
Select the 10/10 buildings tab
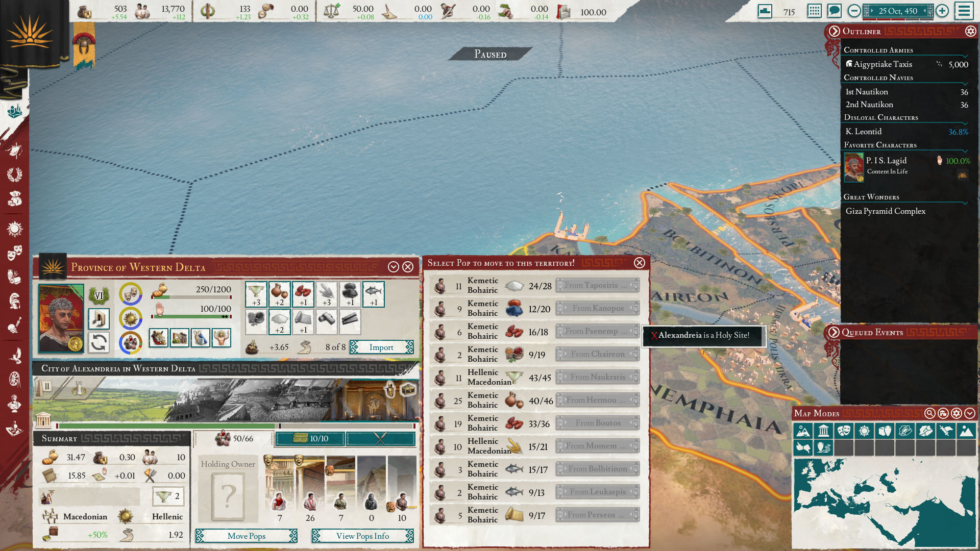coord(310,438)
